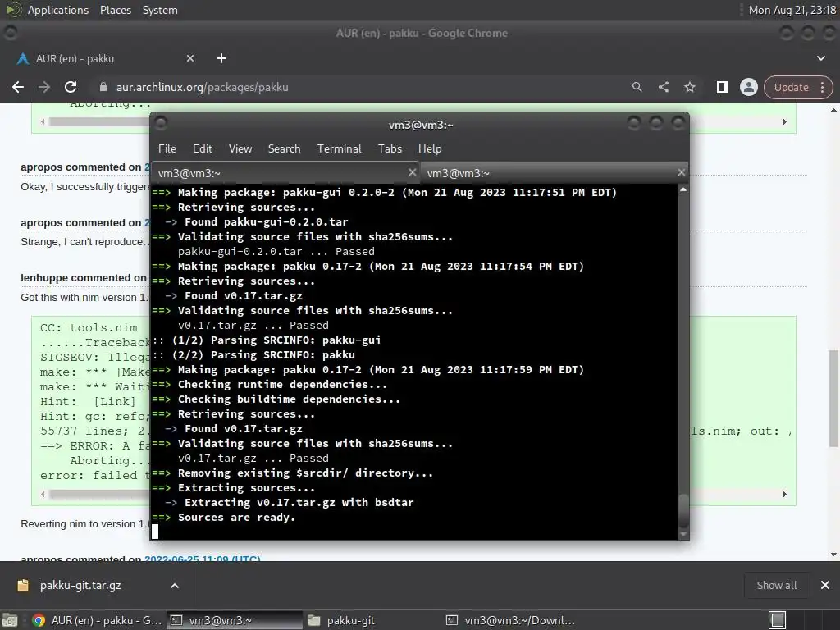This screenshot has height=630, width=840.
Task: Expand Chrome tab search chevron
Action: pyautogui.click(x=820, y=58)
